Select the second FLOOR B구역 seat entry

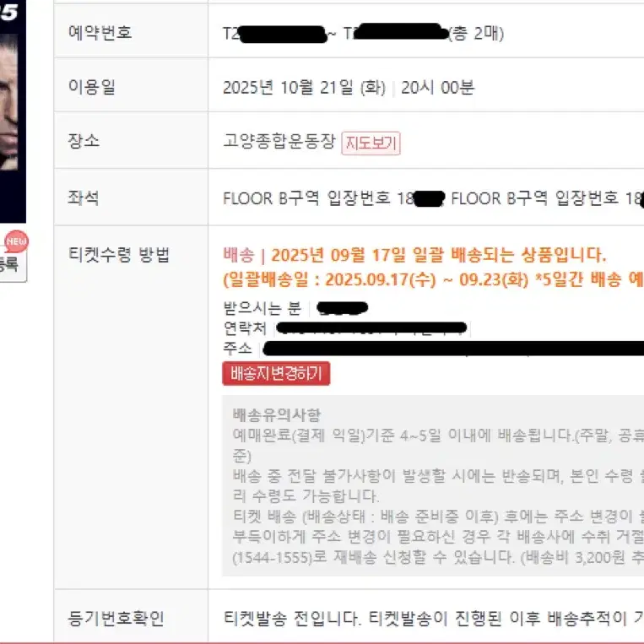click(x=548, y=198)
